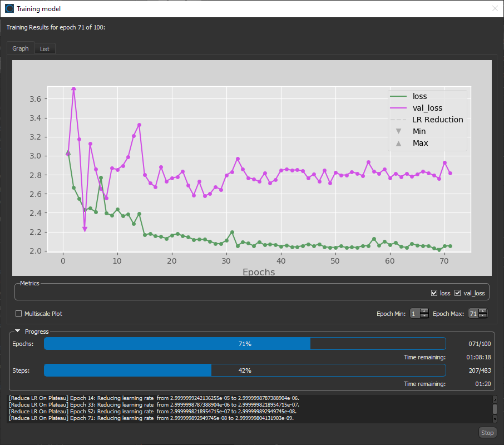The width and height of the screenshot is (504, 445).
Task: Uncheck the loss metric checkbox
Action: click(434, 293)
